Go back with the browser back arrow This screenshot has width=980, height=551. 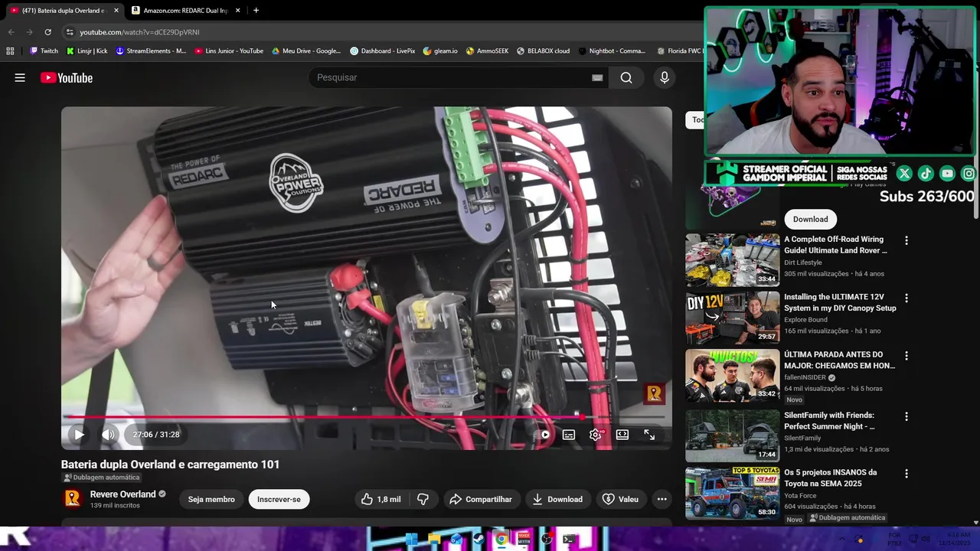pyautogui.click(x=11, y=32)
